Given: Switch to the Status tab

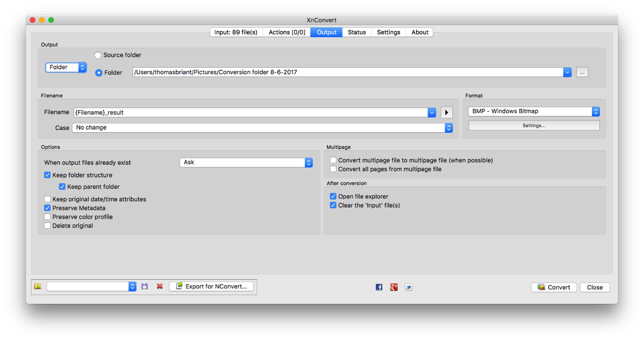Looking at the screenshot, I should 357,32.
